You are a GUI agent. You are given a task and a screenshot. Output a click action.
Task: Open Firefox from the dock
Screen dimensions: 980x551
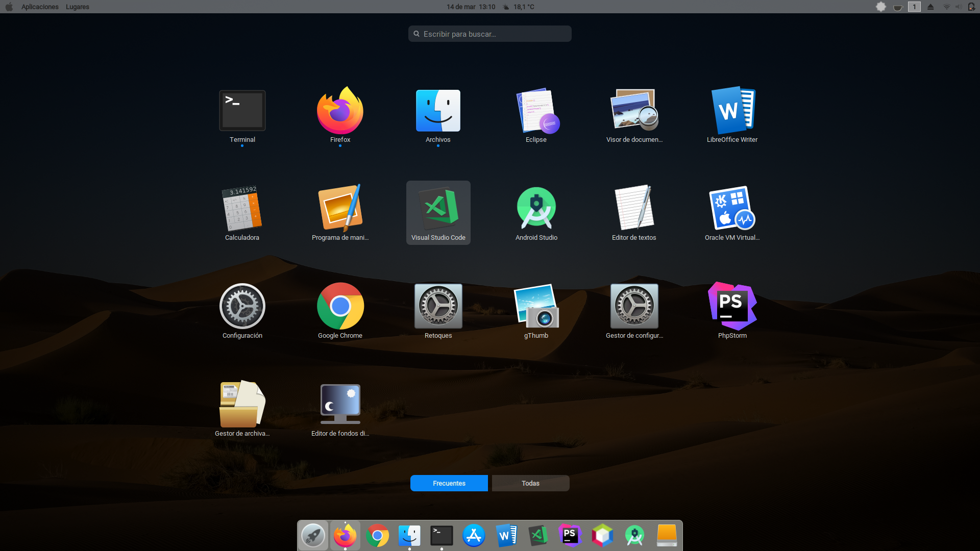[x=345, y=536]
